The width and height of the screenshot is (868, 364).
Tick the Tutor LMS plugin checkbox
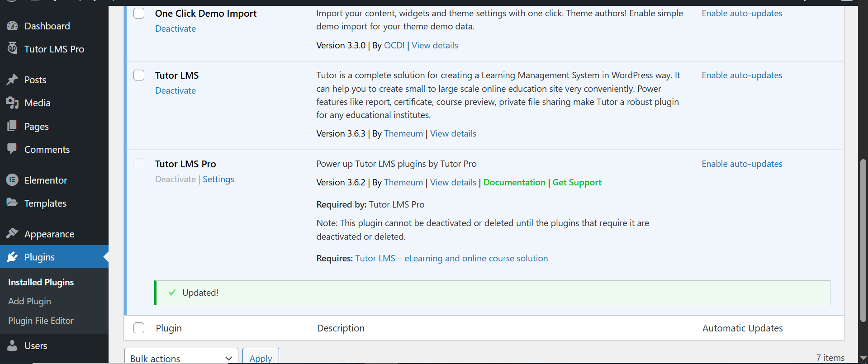(139, 75)
